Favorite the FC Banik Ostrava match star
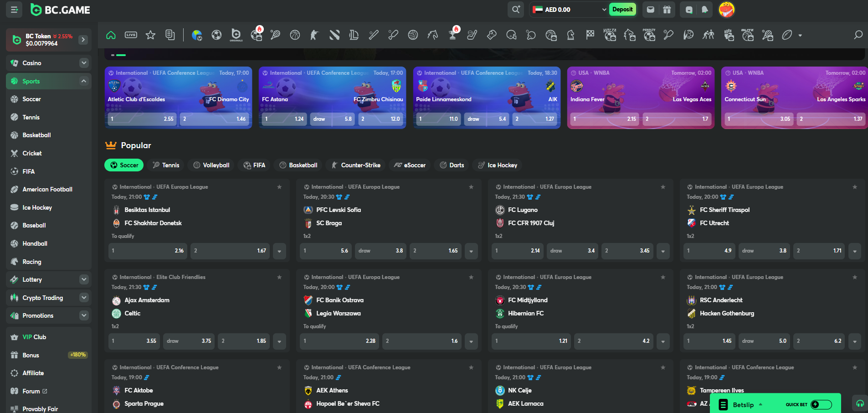The width and height of the screenshot is (868, 413). click(471, 277)
